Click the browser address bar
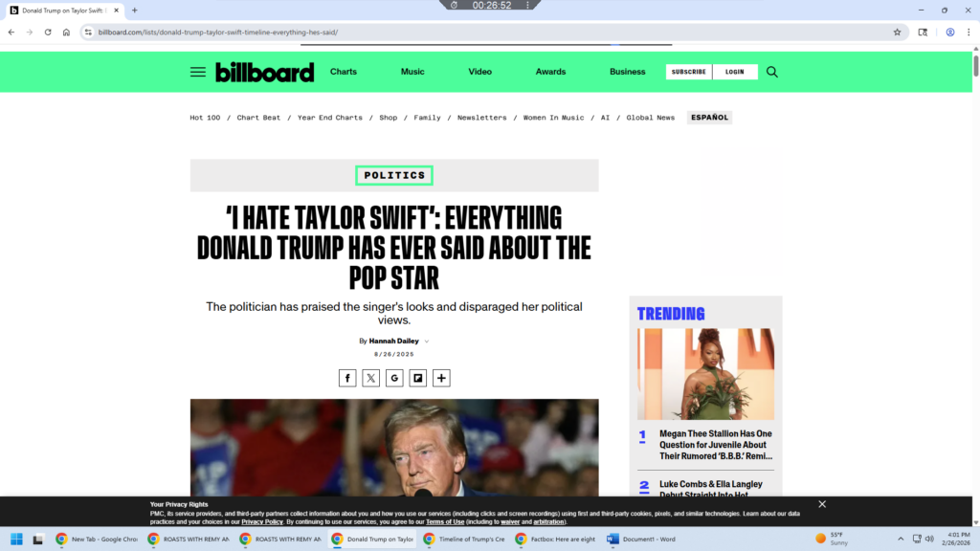The image size is (980, 551). click(x=479, y=32)
